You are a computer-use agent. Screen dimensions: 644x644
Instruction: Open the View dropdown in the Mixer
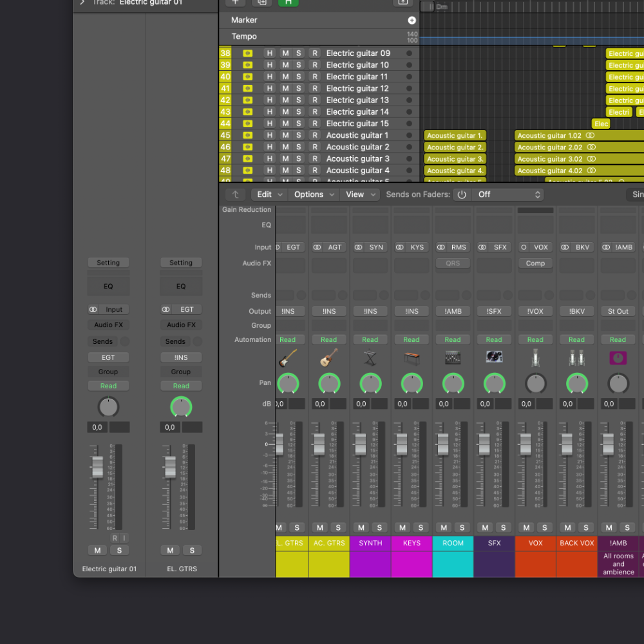(359, 194)
